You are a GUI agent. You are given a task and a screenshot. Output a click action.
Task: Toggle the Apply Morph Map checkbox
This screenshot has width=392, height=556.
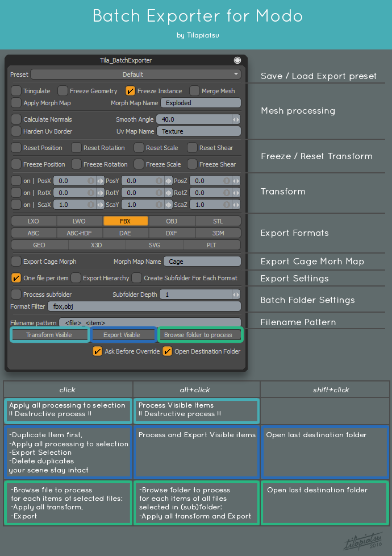coord(16,103)
